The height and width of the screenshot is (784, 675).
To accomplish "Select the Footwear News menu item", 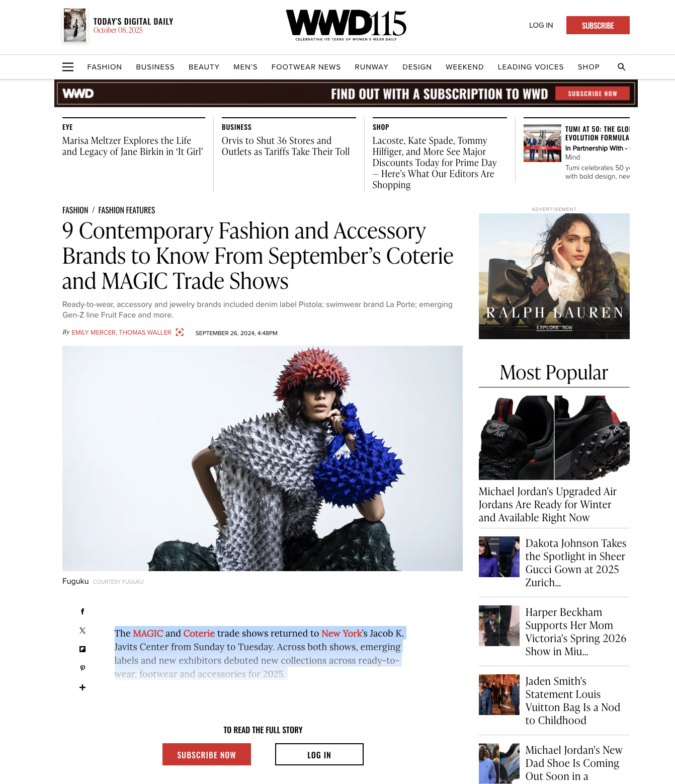I will pyautogui.click(x=306, y=67).
